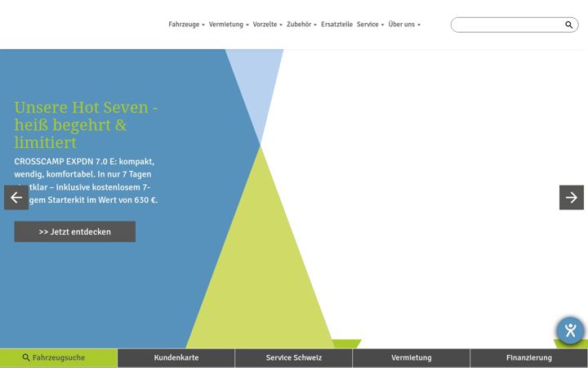
Task: Open the Zubehör dropdown menu
Action: coord(301,25)
